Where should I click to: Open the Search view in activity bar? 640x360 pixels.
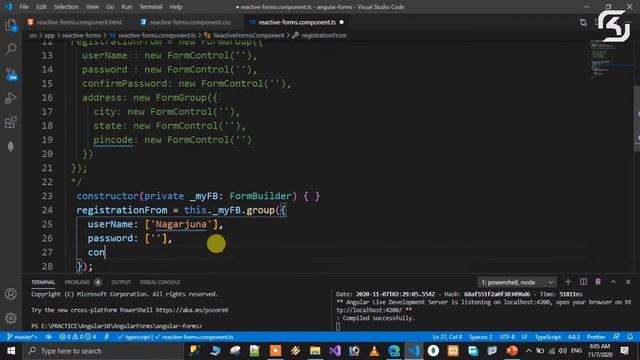coord(11,49)
